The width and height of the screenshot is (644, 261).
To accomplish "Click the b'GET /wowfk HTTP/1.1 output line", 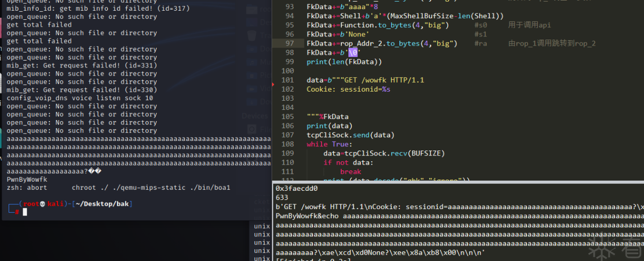I will click(459, 207).
